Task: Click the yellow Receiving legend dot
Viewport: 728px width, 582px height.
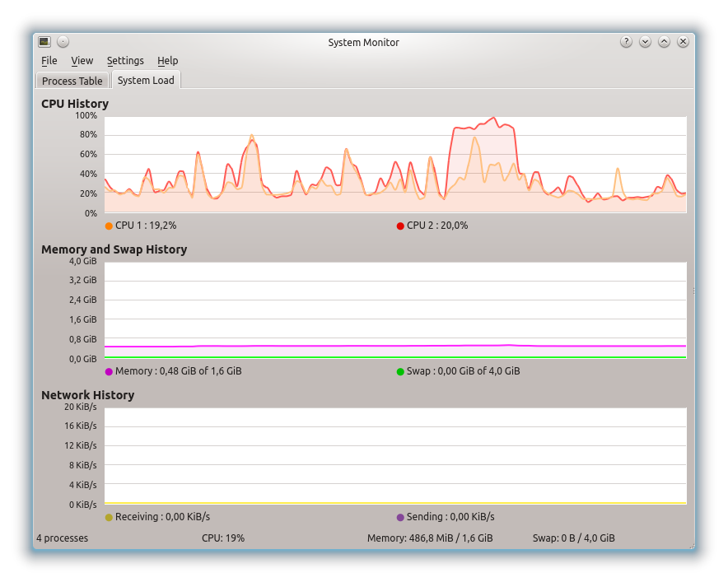Action: click(109, 517)
